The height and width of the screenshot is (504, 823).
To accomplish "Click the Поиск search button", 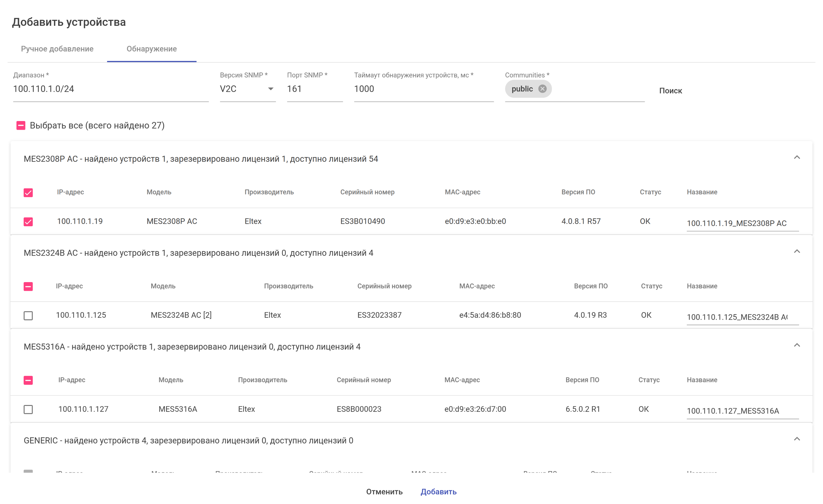I will [671, 90].
